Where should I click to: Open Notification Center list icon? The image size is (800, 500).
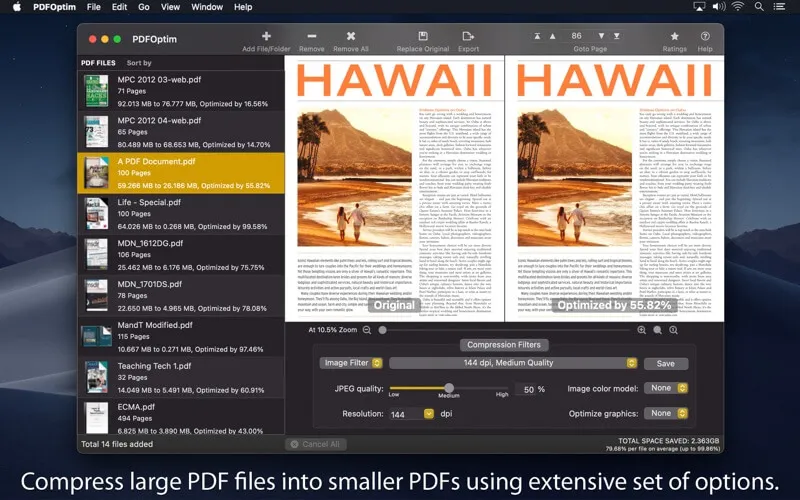tap(779, 7)
